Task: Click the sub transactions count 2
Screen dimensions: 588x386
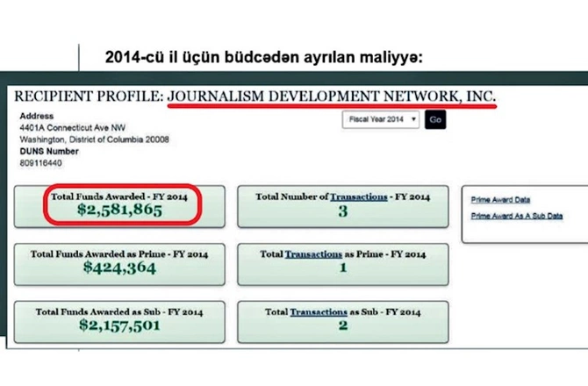Action: 343,325
